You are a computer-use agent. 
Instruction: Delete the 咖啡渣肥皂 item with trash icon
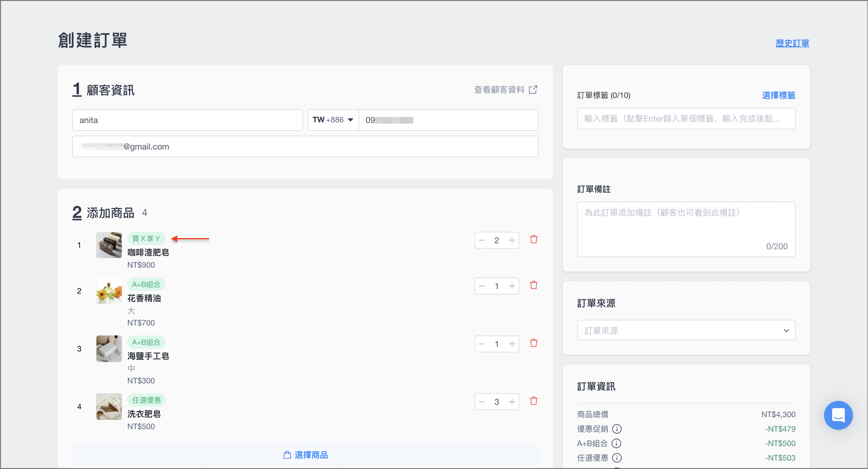[x=533, y=240]
